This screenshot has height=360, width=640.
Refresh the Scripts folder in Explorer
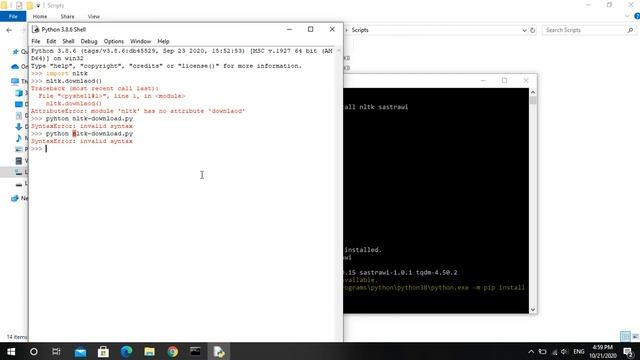tap(533, 30)
